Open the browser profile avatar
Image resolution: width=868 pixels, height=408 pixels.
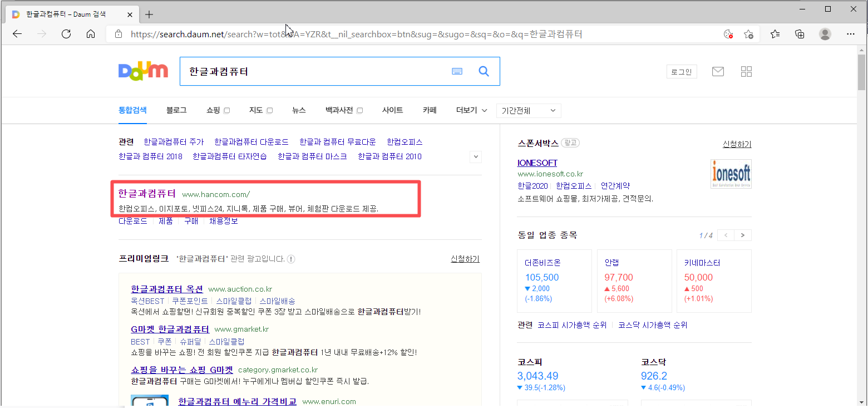pyautogui.click(x=825, y=34)
